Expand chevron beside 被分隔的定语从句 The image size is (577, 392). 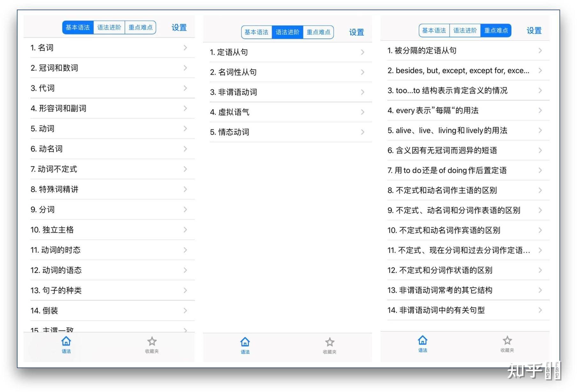(540, 50)
